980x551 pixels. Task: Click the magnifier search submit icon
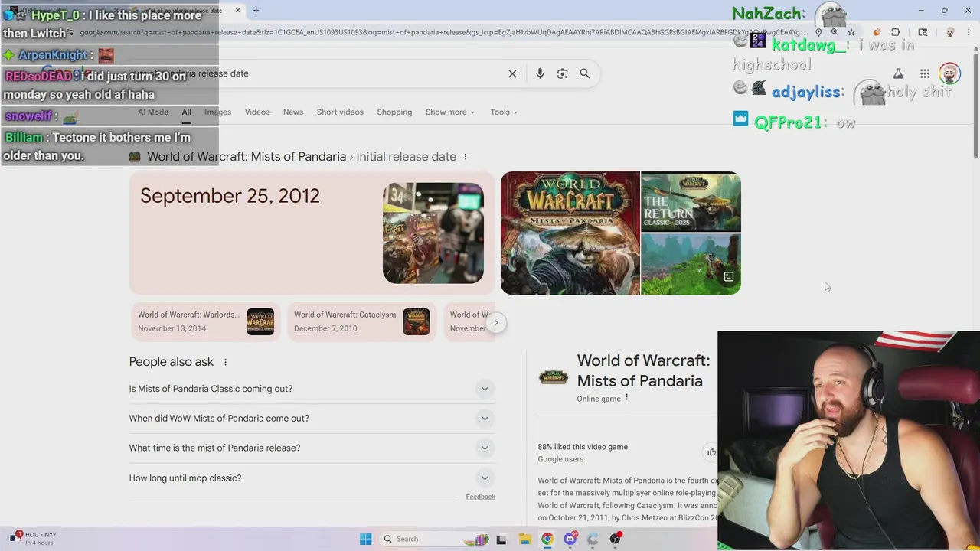coord(585,73)
